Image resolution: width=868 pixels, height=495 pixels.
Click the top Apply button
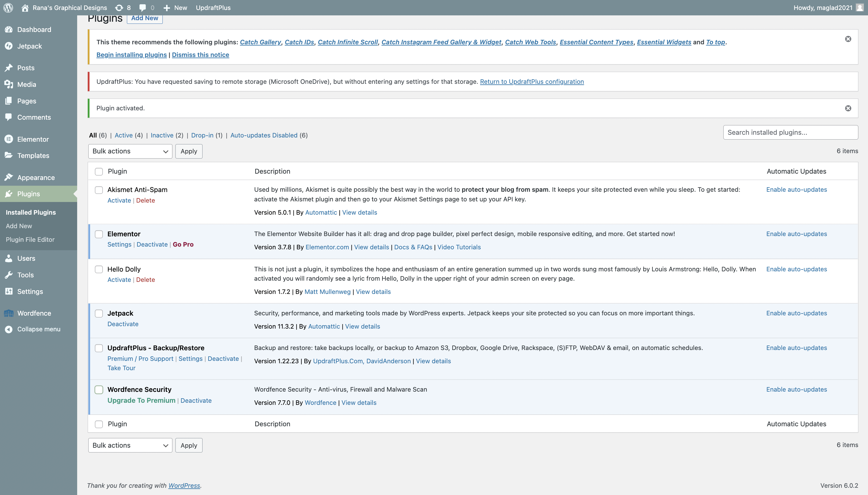coord(189,151)
